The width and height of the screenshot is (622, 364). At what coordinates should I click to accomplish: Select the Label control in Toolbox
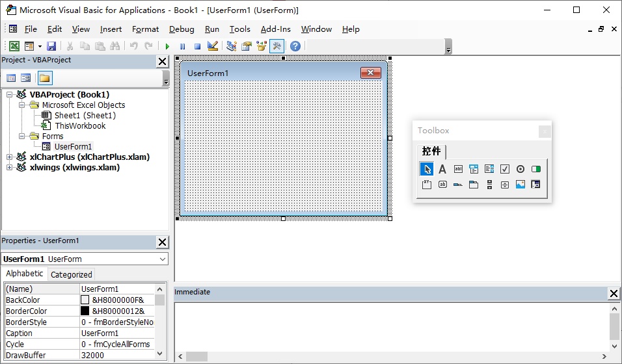point(442,169)
